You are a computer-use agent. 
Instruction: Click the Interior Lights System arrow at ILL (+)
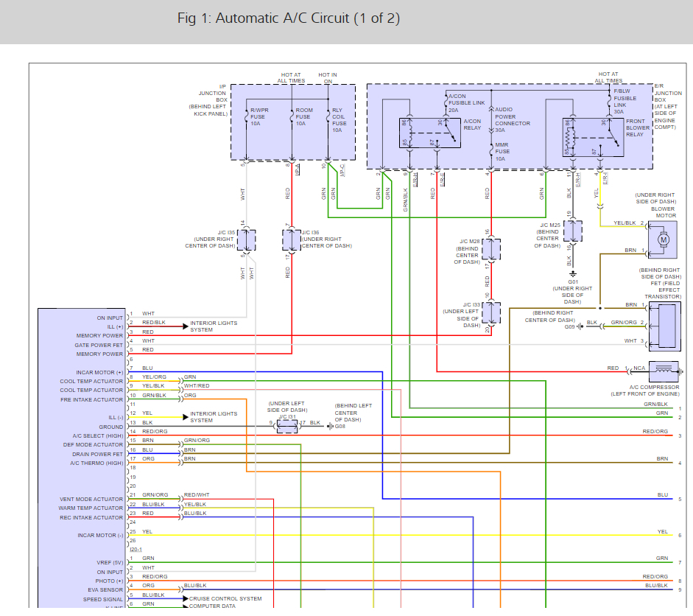(186, 326)
